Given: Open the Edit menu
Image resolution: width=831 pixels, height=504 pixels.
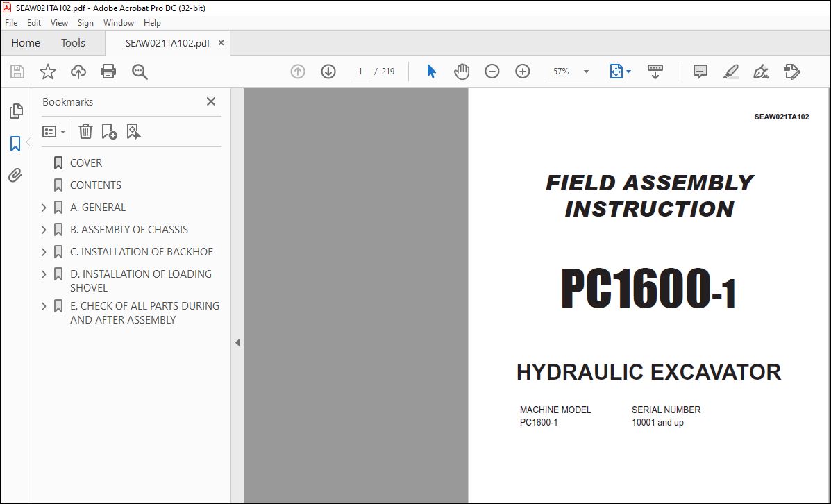Looking at the screenshot, I should pos(34,23).
